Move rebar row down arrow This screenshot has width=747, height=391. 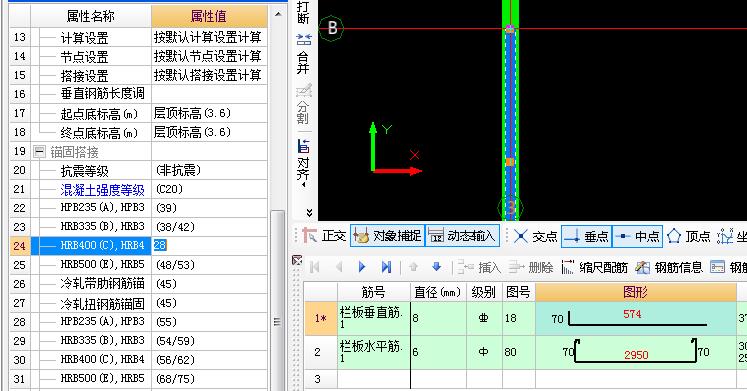[436, 267]
